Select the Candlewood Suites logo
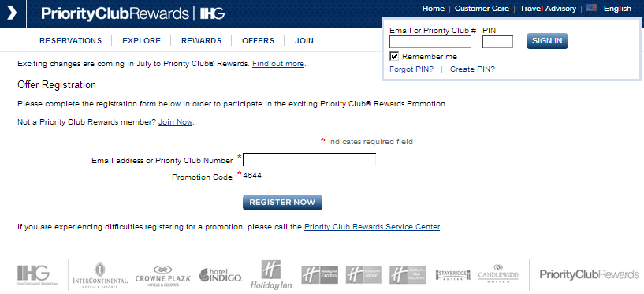 click(x=498, y=274)
